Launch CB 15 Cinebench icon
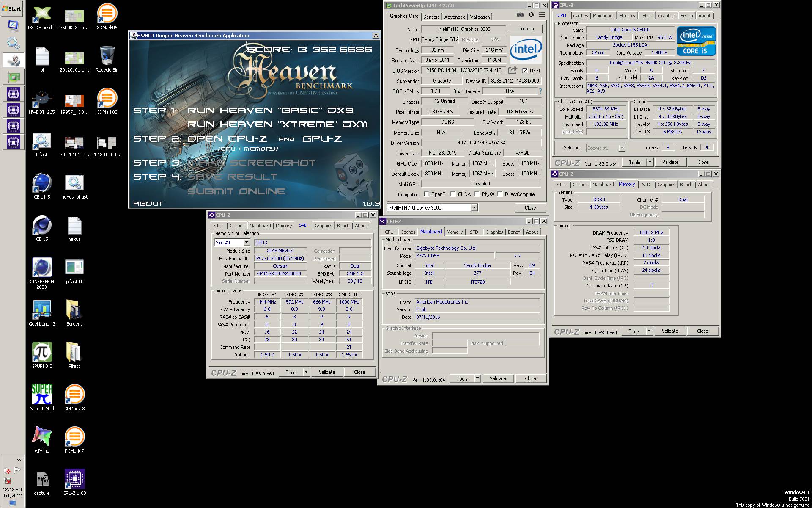The width and height of the screenshot is (812, 508). coord(42,229)
